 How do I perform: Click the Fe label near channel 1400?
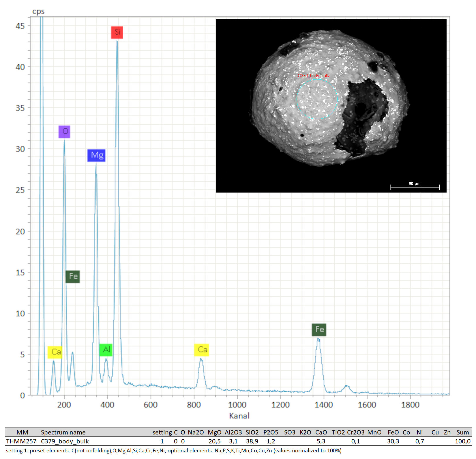(319, 330)
